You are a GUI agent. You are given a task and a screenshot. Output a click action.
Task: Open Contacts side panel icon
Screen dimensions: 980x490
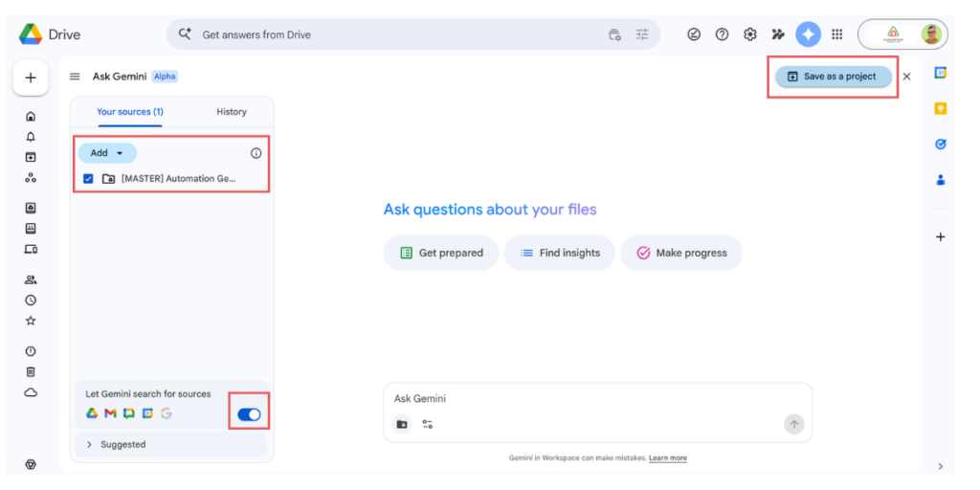pos(940,180)
